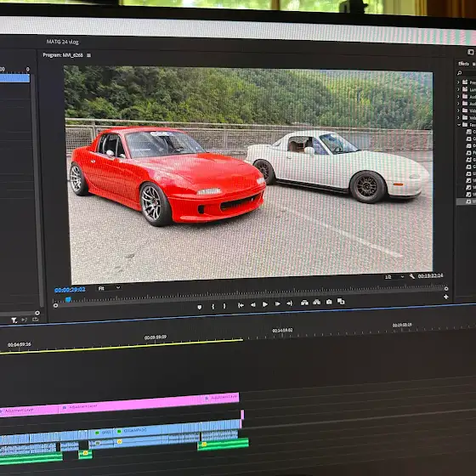476x476 pixels.
Task: Click the blue 00:00:29:02 playhead timecode
Action: pyautogui.click(x=70, y=290)
